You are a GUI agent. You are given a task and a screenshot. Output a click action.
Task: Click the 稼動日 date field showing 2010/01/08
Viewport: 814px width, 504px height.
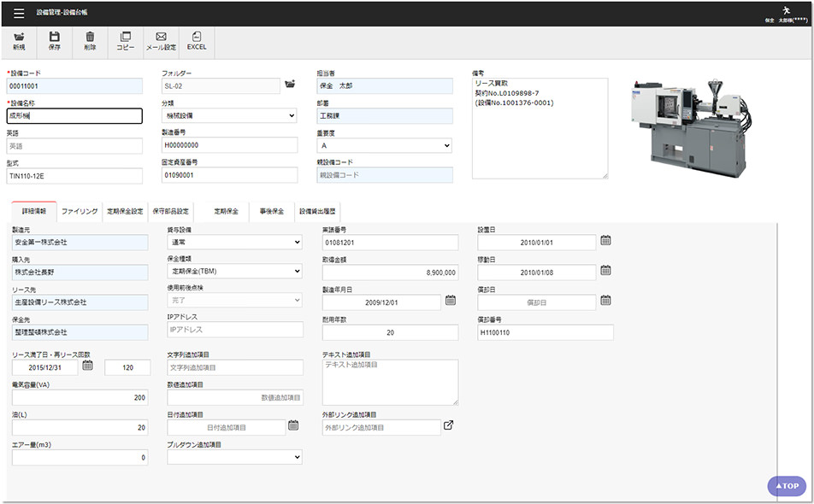click(537, 273)
